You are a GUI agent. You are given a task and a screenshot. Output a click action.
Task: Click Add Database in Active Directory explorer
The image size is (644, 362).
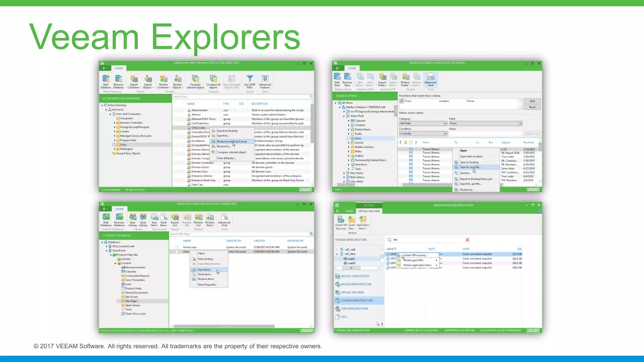tap(106, 82)
